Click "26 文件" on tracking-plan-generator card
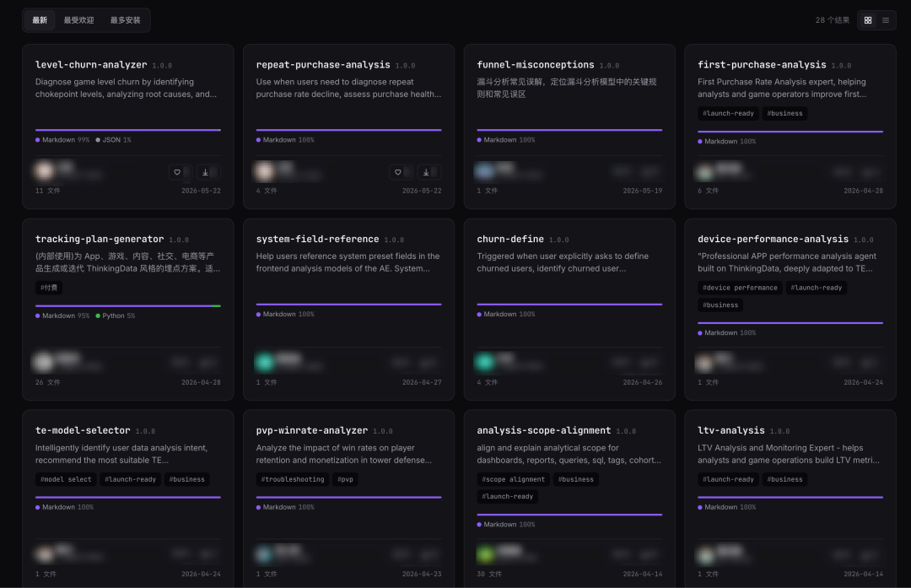Viewport: 911px width, 588px height. (x=47, y=382)
